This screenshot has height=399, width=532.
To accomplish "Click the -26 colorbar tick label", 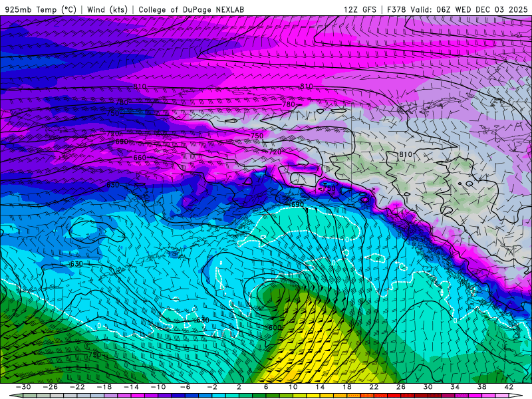I will [x=51, y=387].
